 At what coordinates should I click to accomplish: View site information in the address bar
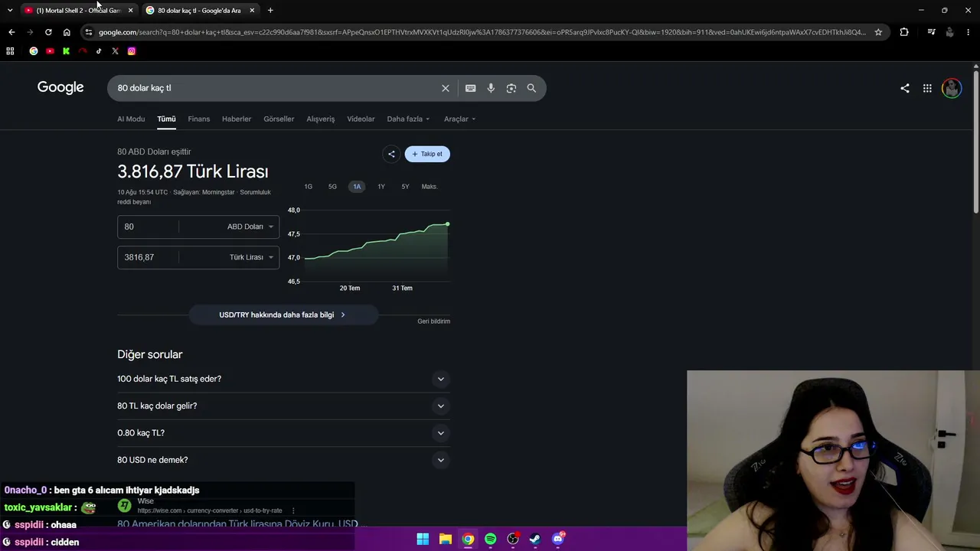coord(89,32)
